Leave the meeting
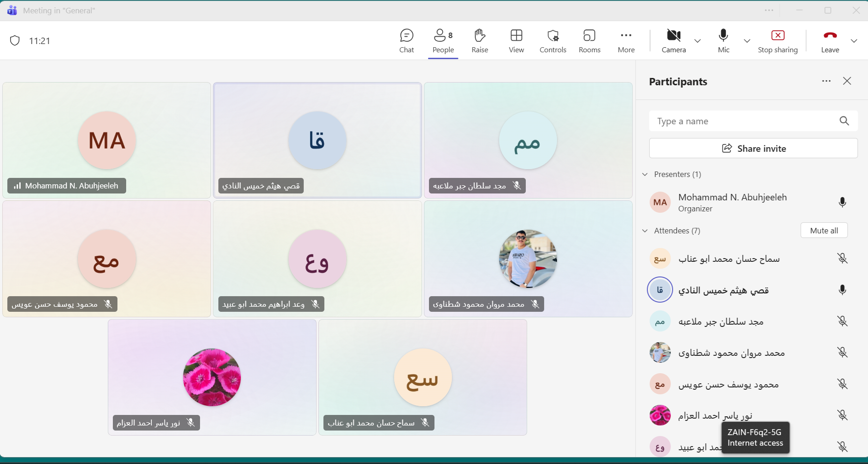Viewport: 868px width, 464px height. pyautogui.click(x=830, y=41)
